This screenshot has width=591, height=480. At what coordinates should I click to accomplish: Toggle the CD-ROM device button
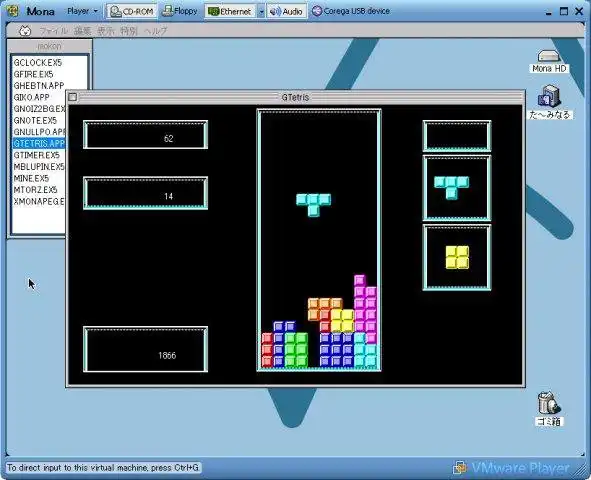point(132,11)
